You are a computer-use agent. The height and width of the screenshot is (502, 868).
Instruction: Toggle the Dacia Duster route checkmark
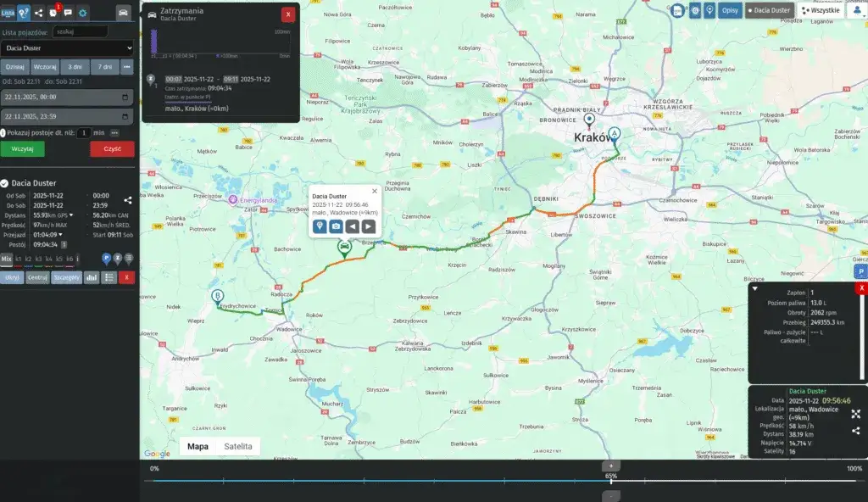pyautogui.click(x=4, y=183)
